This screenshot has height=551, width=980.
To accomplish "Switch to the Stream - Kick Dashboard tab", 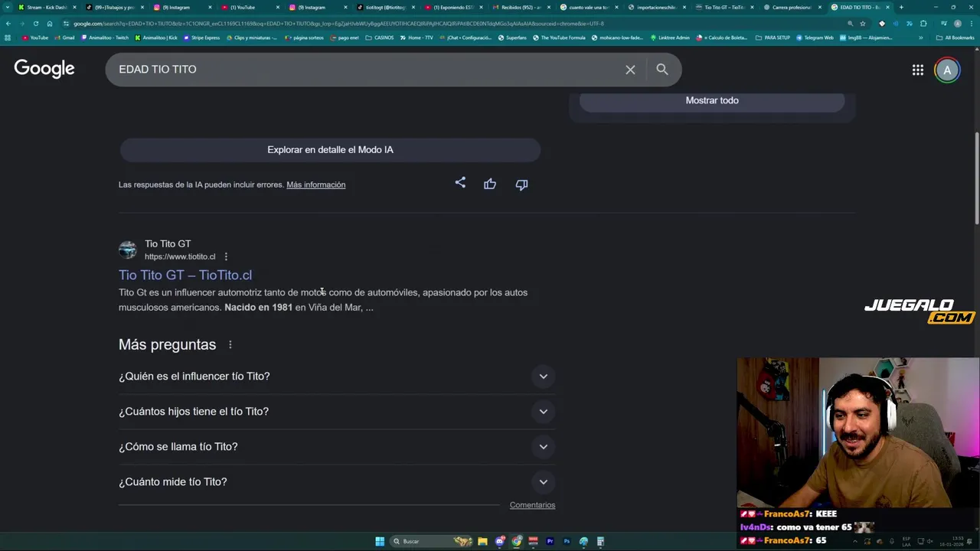I will 46,7.
